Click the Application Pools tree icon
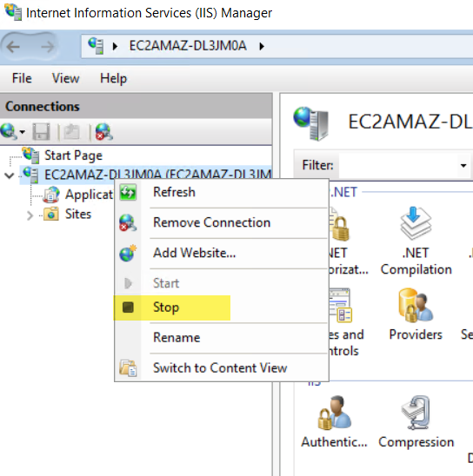 pyautogui.click(x=51, y=195)
